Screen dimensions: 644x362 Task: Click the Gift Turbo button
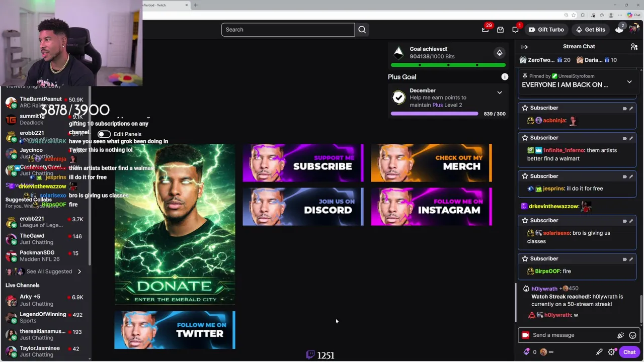pyautogui.click(x=546, y=30)
